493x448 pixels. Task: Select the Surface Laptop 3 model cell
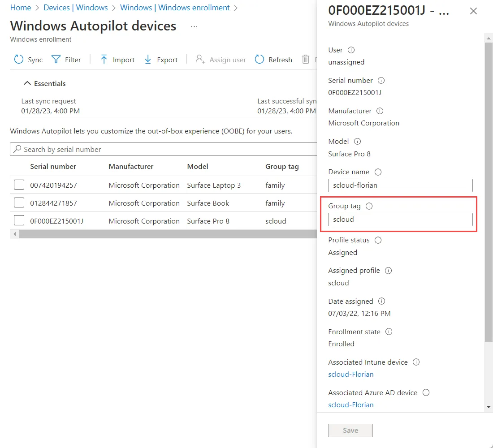[x=214, y=185]
